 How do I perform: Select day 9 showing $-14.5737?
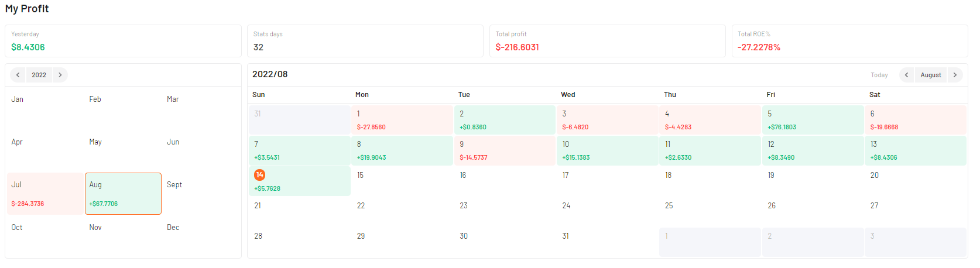[x=505, y=150]
